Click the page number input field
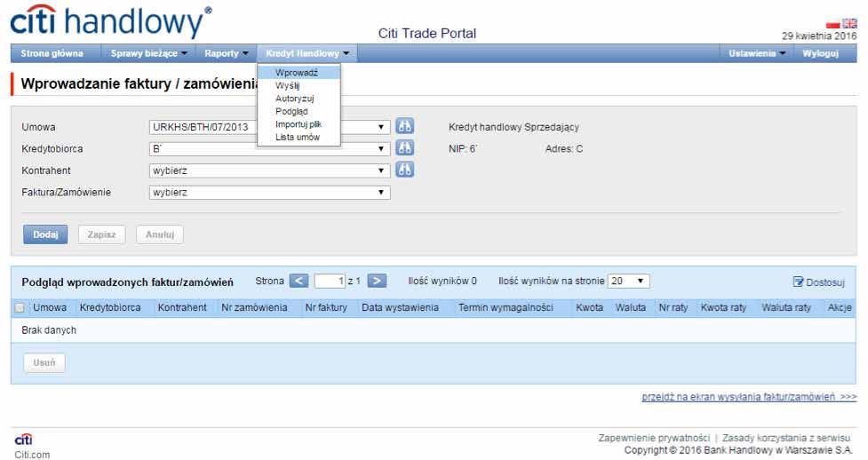This screenshot has height=460, width=868. click(330, 281)
